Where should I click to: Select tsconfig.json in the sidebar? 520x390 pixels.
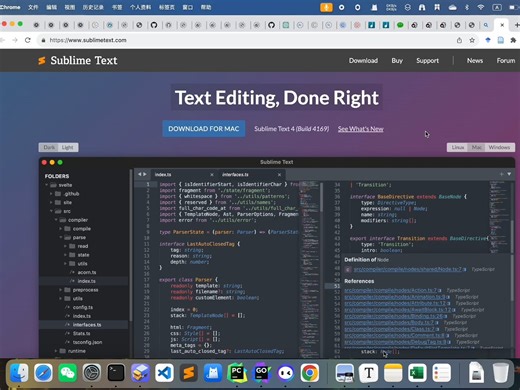87,342
